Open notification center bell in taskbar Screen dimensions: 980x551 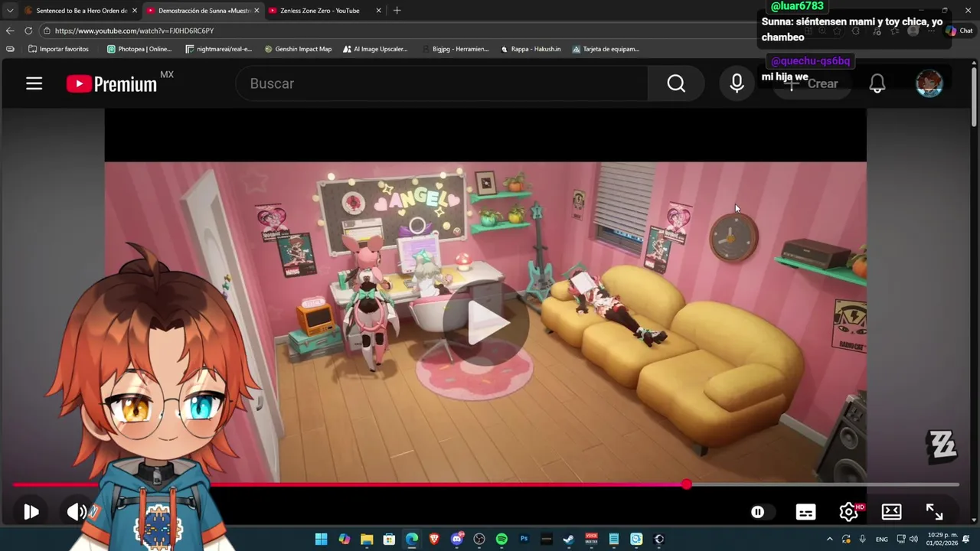point(966,540)
